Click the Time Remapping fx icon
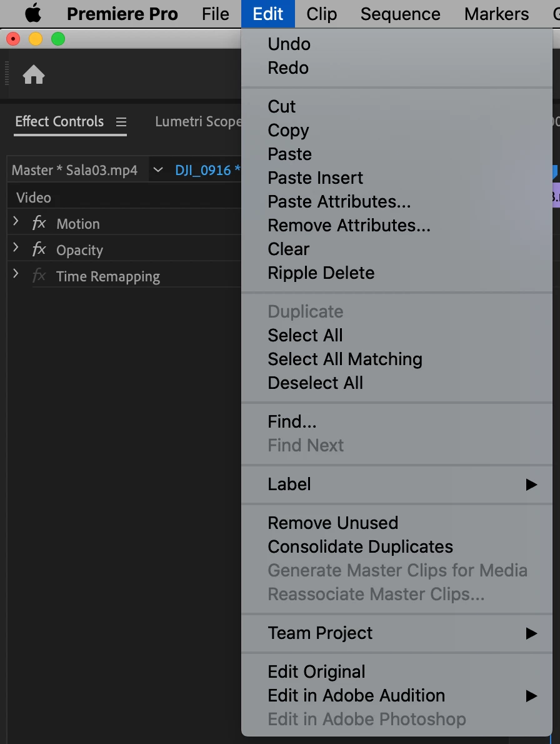This screenshot has width=560, height=744. (39, 276)
